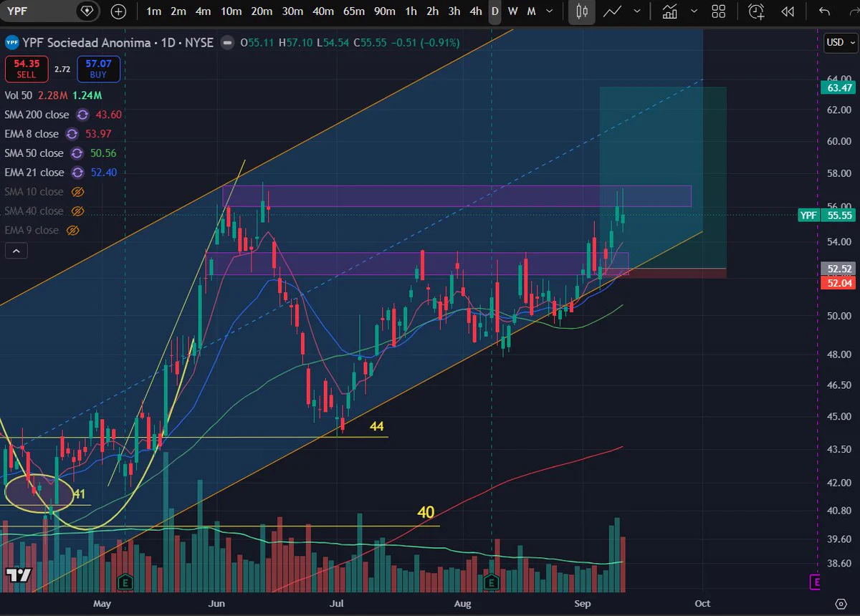Switch to the monthly M timeframe
The image size is (860, 616).
coord(531,11)
